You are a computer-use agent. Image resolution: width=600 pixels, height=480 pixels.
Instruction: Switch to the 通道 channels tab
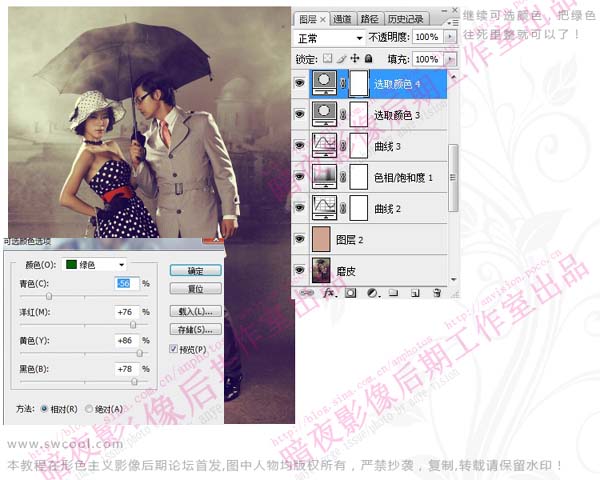(x=342, y=18)
